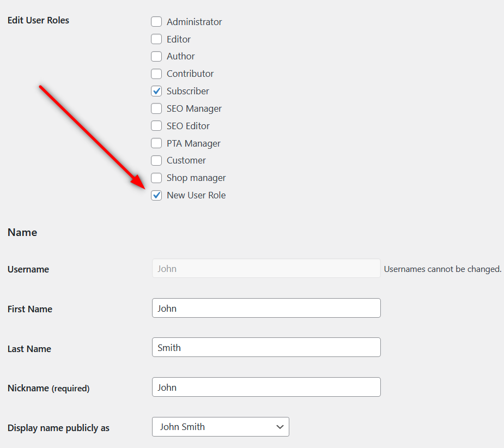Click the disabled Username text field
Image resolution: width=504 pixels, height=448 pixels.
click(266, 269)
